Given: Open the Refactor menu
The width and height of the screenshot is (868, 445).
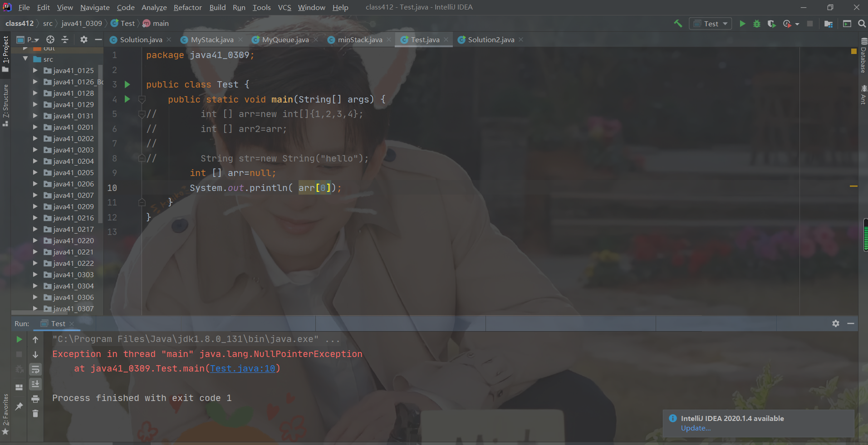Looking at the screenshot, I should coord(187,7).
